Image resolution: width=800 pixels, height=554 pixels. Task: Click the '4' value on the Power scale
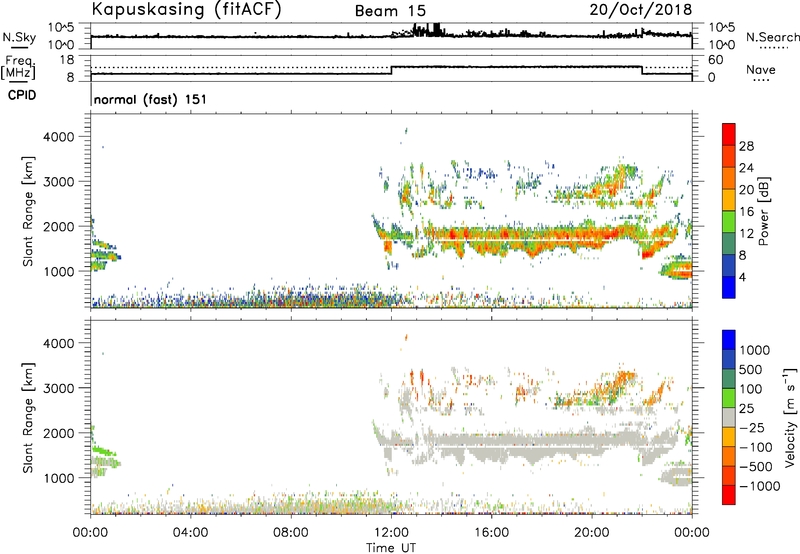pyautogui.click(x=743, y=277)
